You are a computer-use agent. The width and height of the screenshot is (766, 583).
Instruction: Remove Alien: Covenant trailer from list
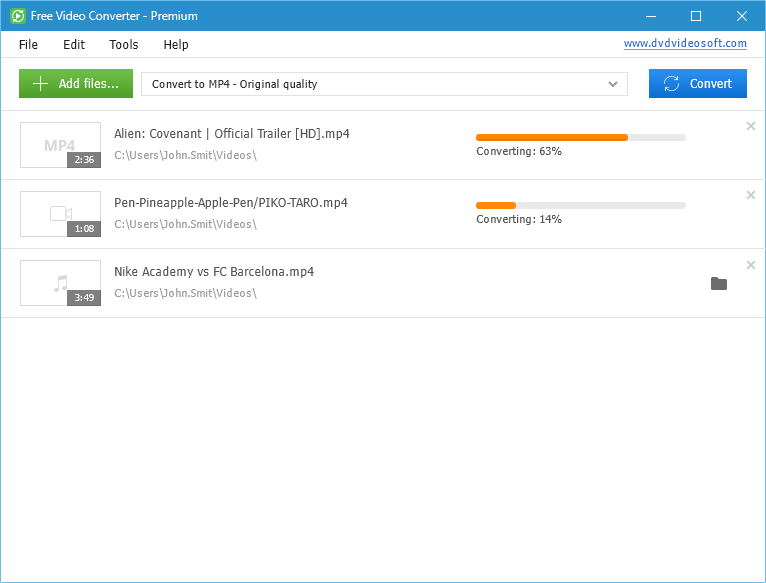tap(750, 126)
